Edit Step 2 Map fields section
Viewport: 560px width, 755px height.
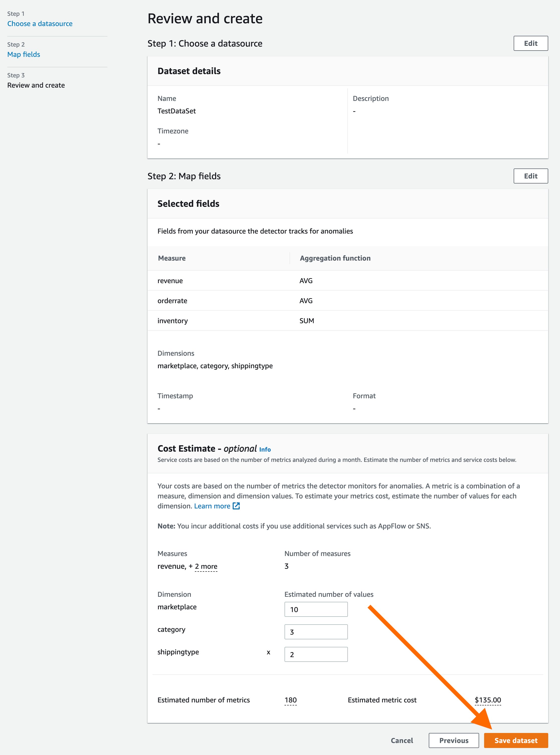(530, 176)
